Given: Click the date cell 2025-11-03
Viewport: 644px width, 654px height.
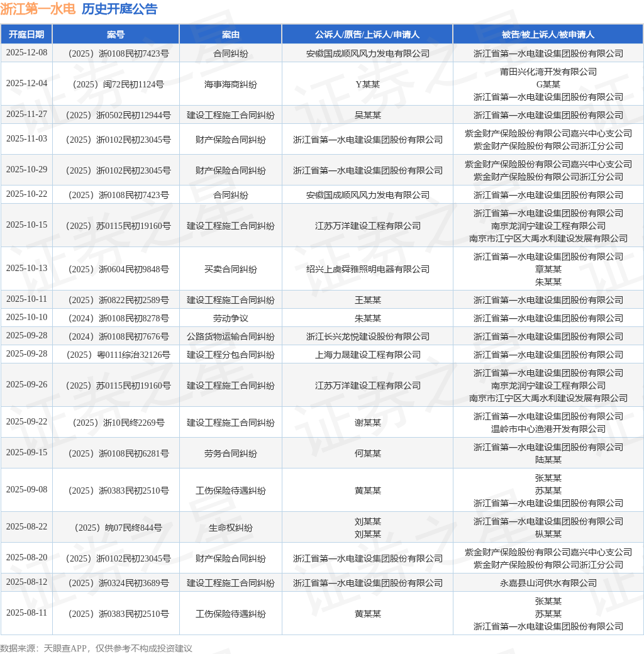Looking at the screenshot, I should pyautogui.click(x=26, y=139).
